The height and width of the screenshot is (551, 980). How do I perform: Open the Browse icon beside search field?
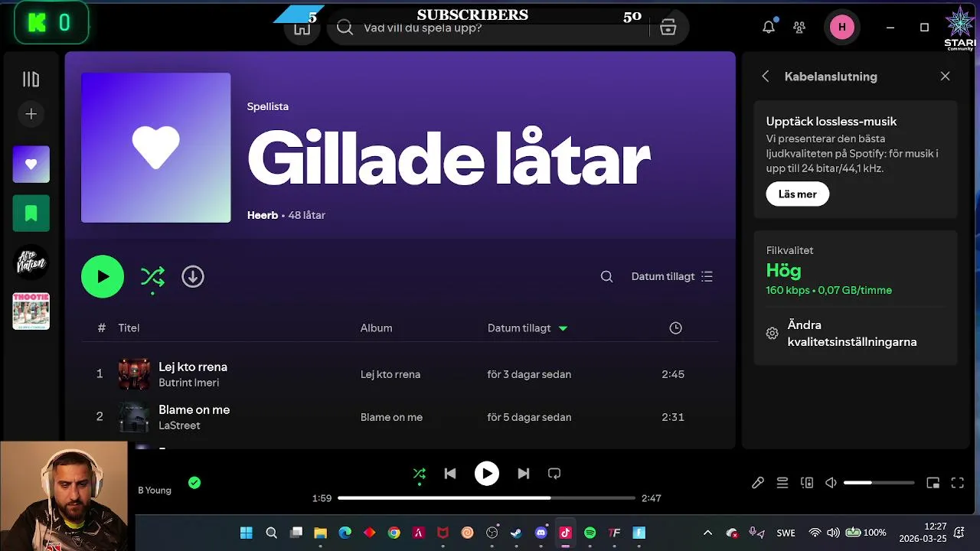[668, 28]
